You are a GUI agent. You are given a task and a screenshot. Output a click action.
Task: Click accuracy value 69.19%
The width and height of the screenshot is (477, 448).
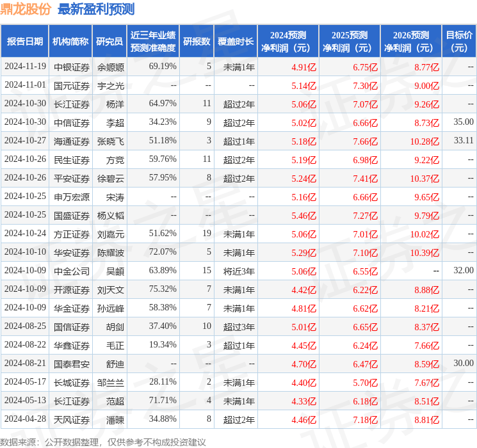163,67
